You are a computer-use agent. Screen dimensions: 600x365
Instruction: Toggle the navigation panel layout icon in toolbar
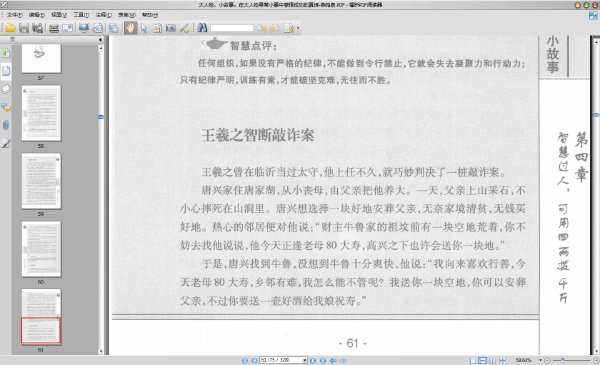click(x=113, y=28)
